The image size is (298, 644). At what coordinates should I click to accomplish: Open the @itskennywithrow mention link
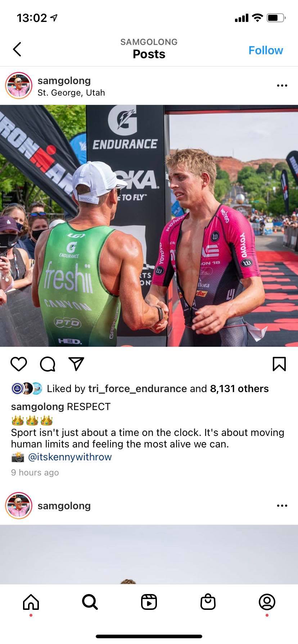coord(70,457)
